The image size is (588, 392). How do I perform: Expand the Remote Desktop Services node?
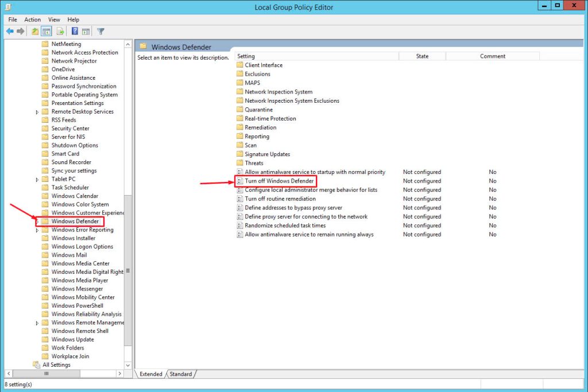(37, 112)
